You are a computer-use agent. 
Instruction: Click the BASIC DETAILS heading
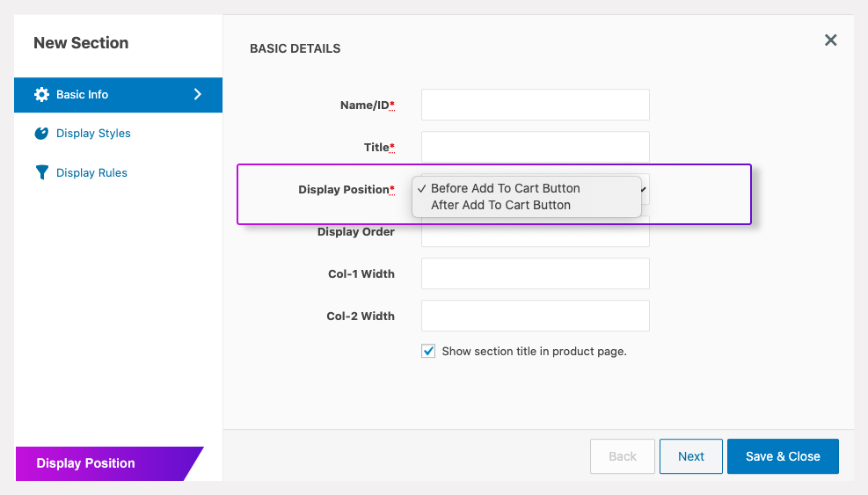[295, 48]
